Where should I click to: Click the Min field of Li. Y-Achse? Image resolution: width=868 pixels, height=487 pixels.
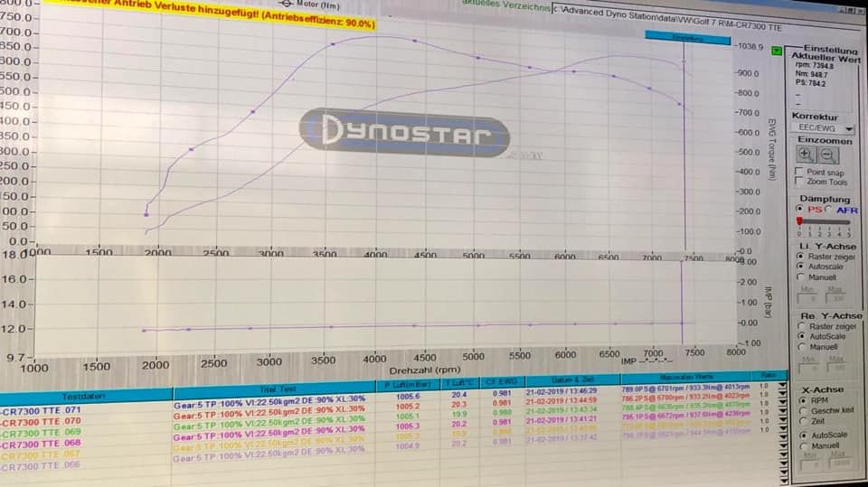807,298
